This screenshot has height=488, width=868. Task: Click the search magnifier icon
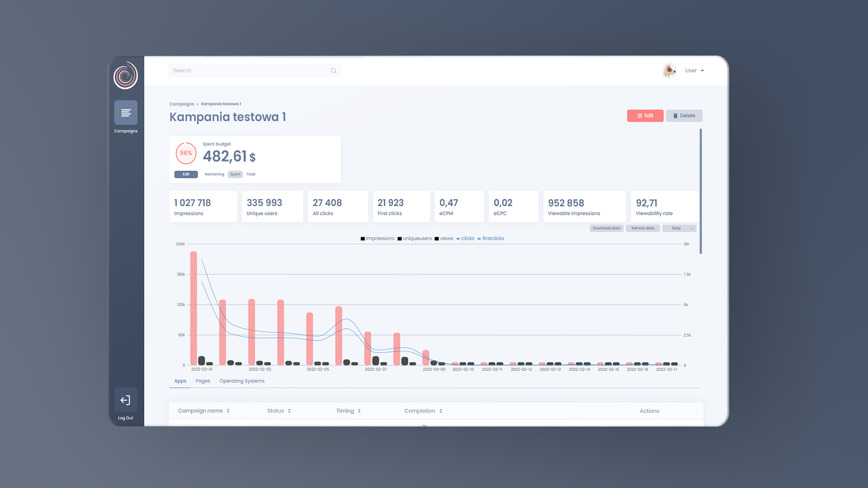tap(333, 70)
